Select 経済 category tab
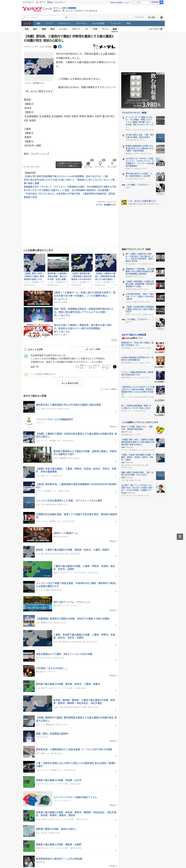 point(52,29)
